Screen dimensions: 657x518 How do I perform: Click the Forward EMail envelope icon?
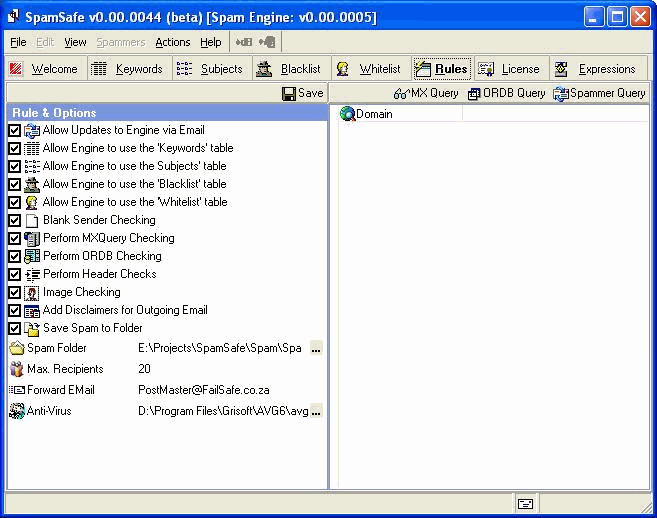click(x=17, y=390)
